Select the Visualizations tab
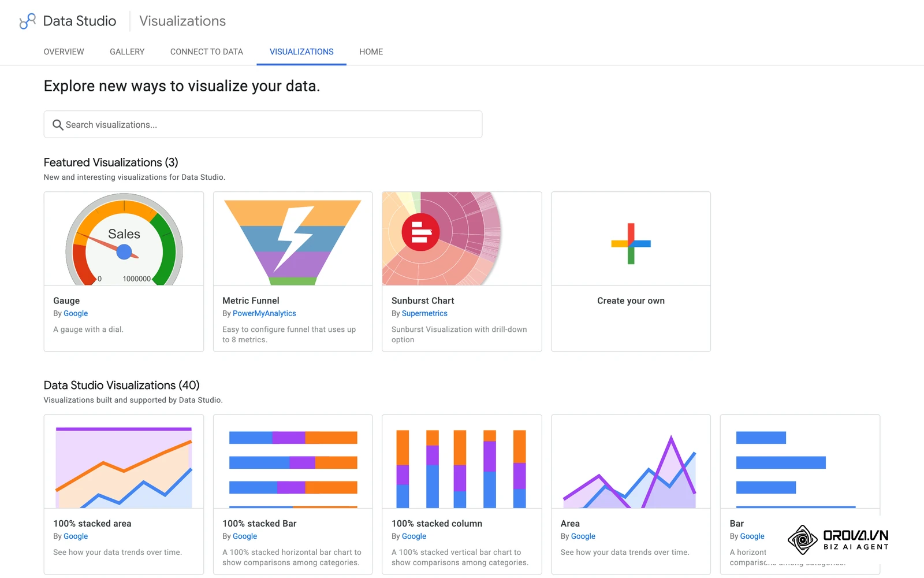The height and width of the screenshot is (578, 924). click(x=301, y=52)
